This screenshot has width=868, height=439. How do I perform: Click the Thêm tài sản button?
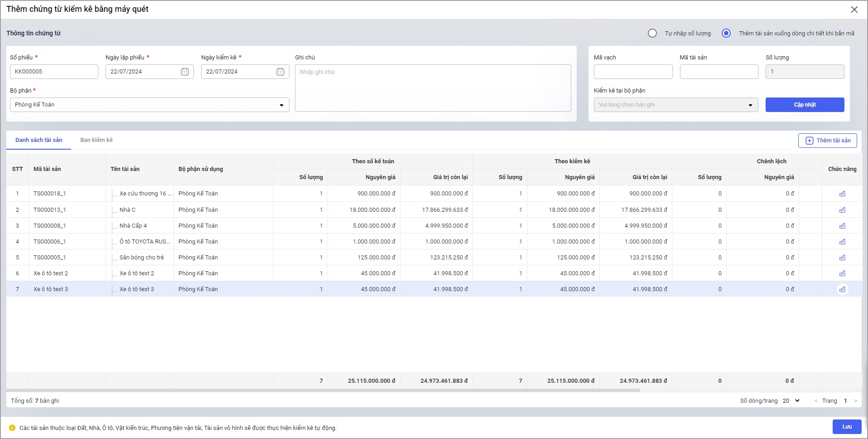827,141
